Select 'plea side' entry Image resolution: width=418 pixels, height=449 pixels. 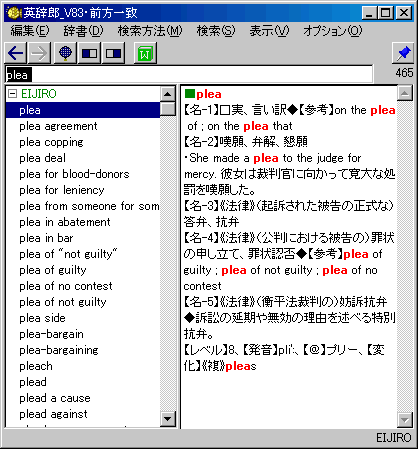point(42,318)
